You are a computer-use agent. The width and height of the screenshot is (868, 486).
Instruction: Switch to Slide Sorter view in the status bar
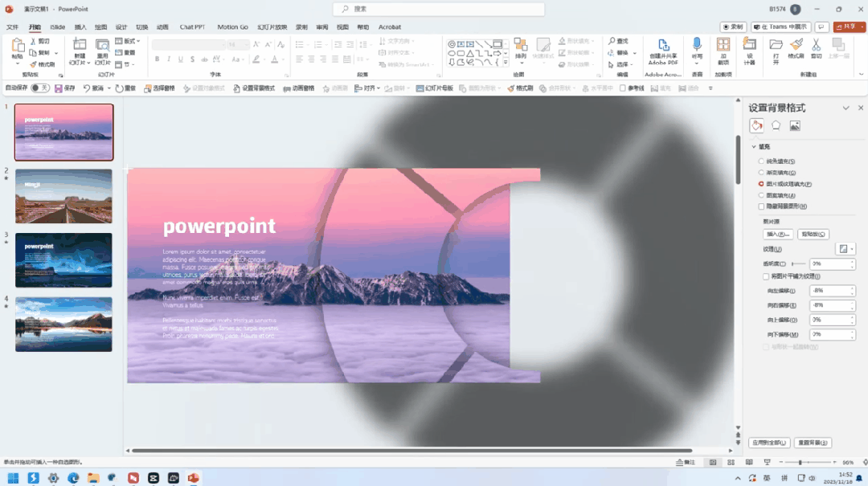coord(731,462)
